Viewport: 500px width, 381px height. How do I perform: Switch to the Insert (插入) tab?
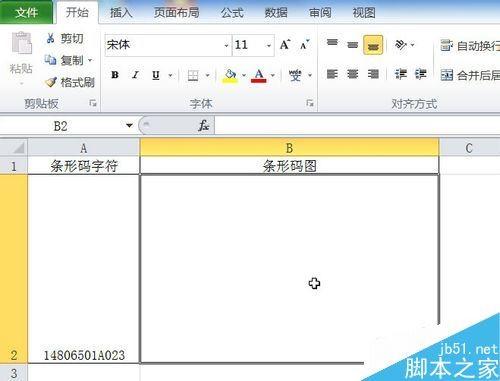(x=121, y=13)
